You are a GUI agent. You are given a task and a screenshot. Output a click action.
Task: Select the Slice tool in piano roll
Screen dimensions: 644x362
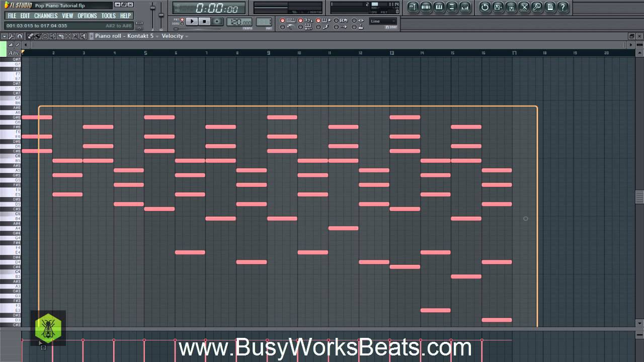[x=60, y=36]
